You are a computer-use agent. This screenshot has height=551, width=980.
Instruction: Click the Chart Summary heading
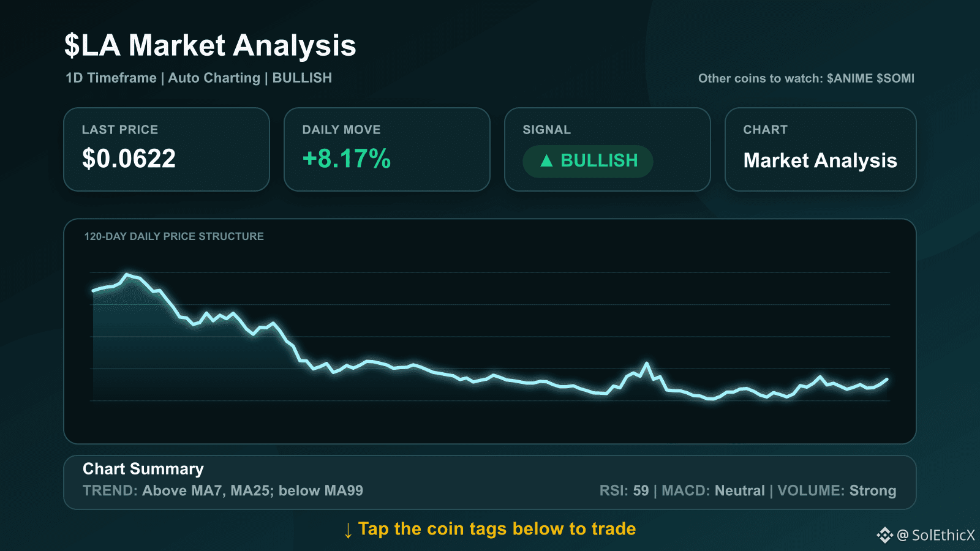point(143,469)
